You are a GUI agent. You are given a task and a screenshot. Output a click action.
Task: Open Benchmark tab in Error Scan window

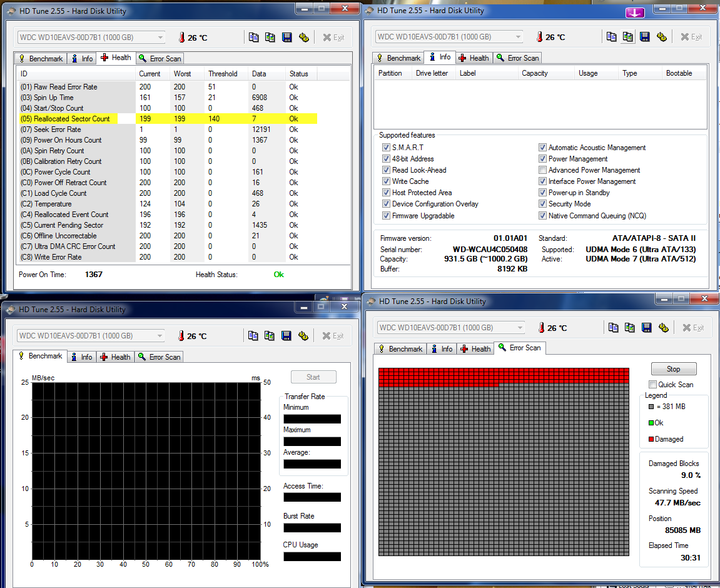pyautogui.click(x=400, y=349)
